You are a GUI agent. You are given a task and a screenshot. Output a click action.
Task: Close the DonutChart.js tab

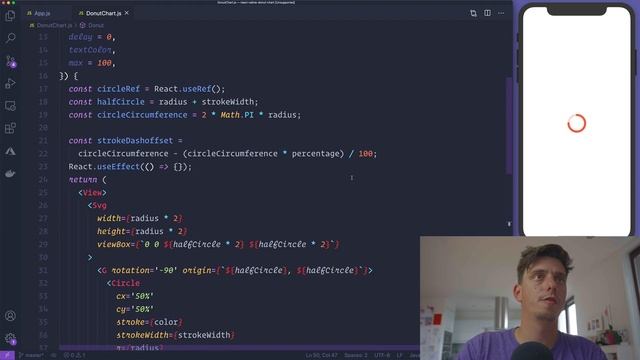point(127,13)
